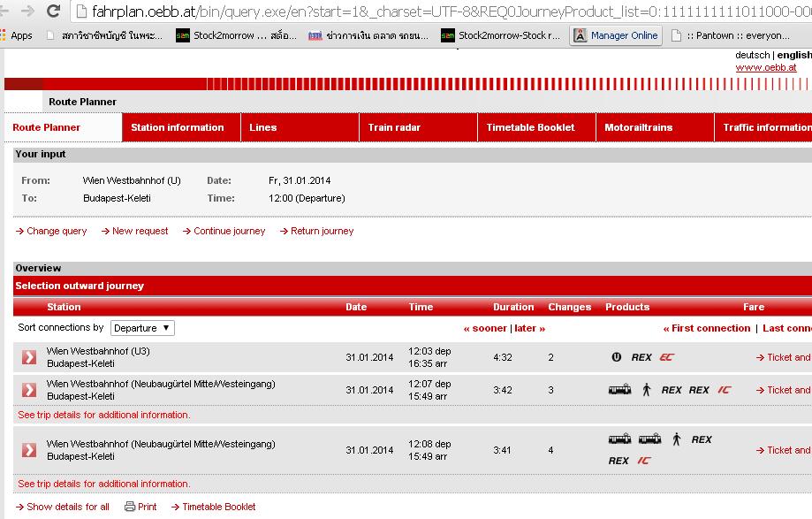Open the Apps bookmarks shortcut
Viewport: 812px width, 519px height.
point(16,35)
